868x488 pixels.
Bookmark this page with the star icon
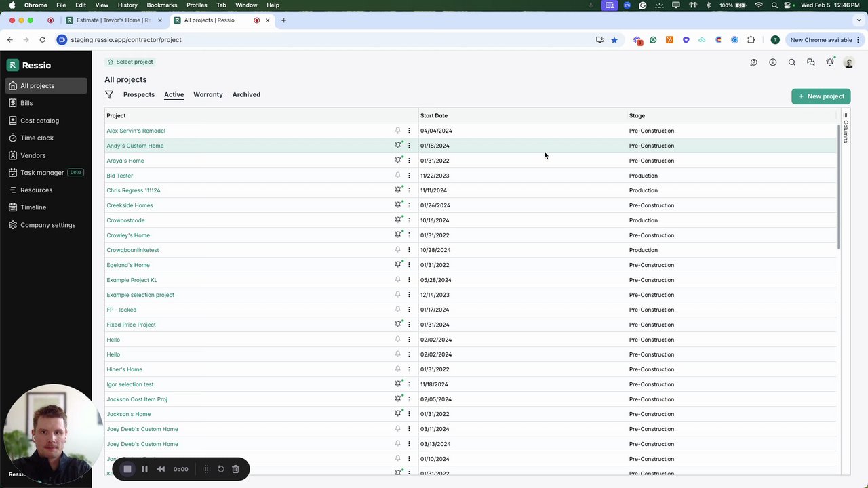(x=614, y=40)
